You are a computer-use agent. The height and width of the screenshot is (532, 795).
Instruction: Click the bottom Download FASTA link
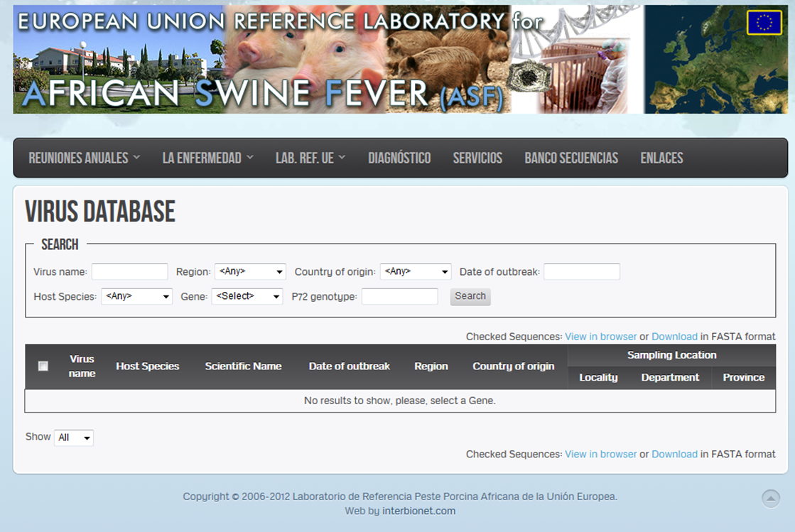(x=674, y=455)
